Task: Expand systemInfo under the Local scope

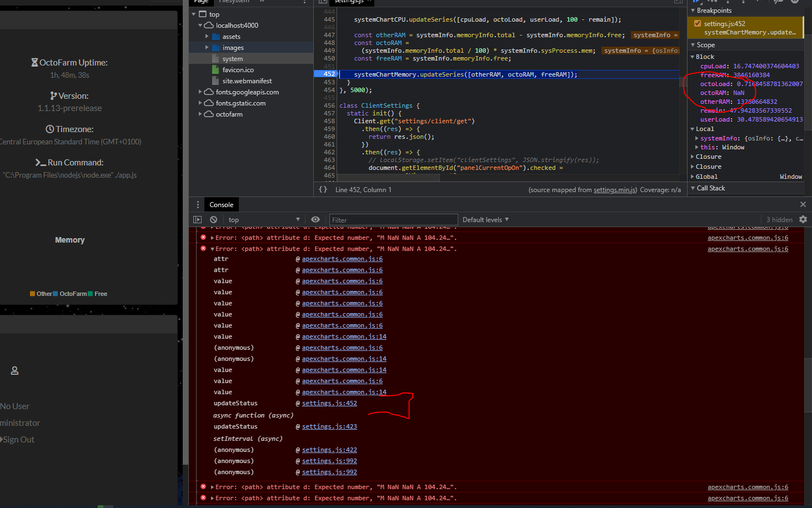Action: pyautogui.click(x=696, y=138)
